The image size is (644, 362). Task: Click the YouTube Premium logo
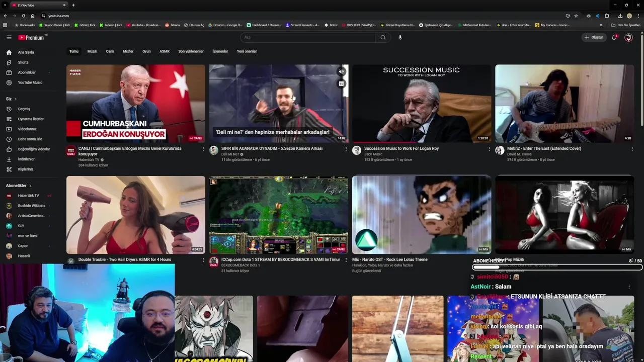pos(32,37)
